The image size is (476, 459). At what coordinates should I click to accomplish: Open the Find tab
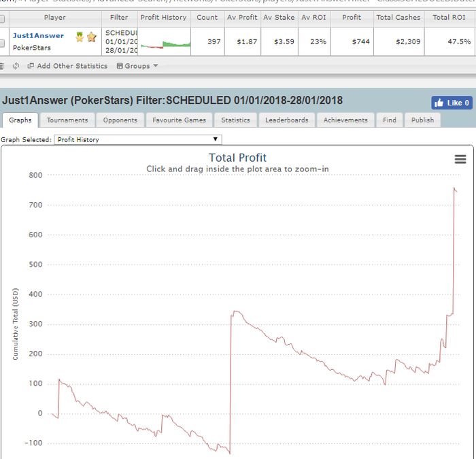tap(390, 120)
